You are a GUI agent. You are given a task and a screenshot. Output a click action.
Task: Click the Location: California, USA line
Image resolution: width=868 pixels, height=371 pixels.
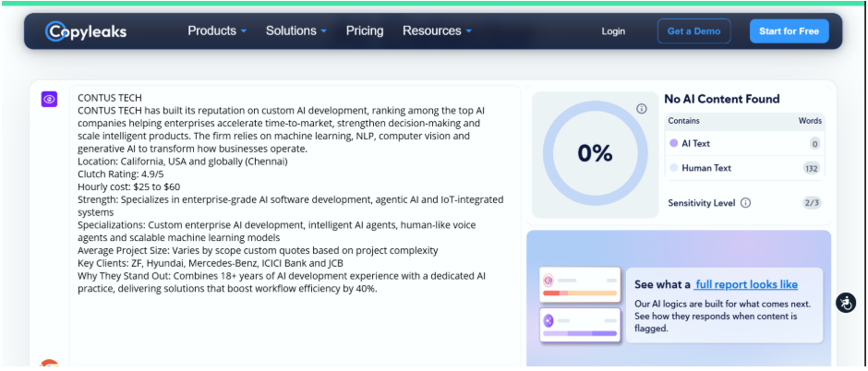pos(183,162)
